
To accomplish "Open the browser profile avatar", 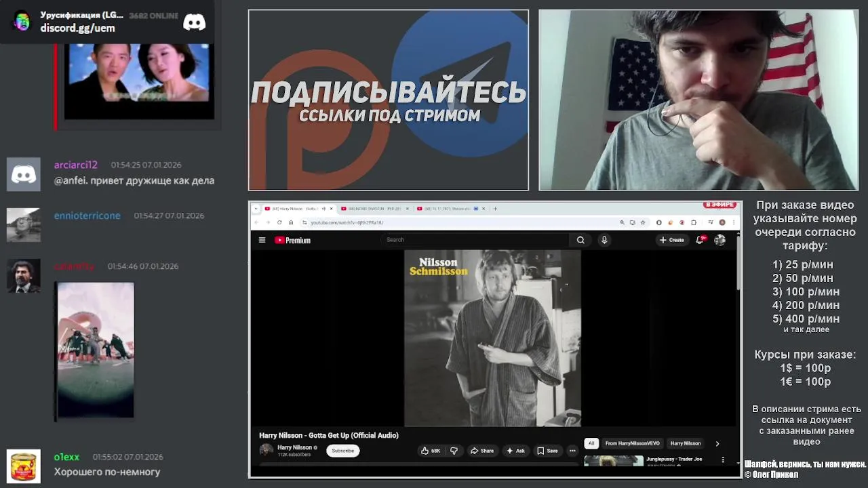I will click(x=722, y=222).
